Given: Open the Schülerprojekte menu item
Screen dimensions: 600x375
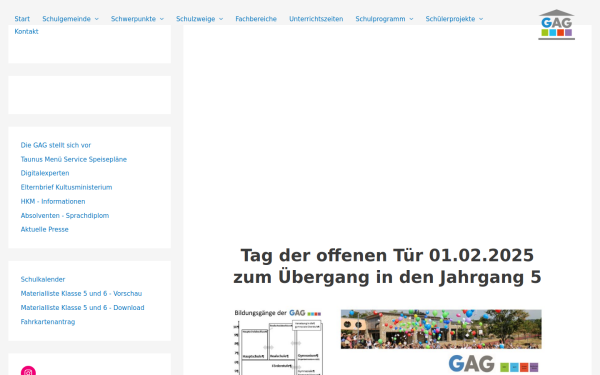Looking at the screenshot, I should point(450,19).
